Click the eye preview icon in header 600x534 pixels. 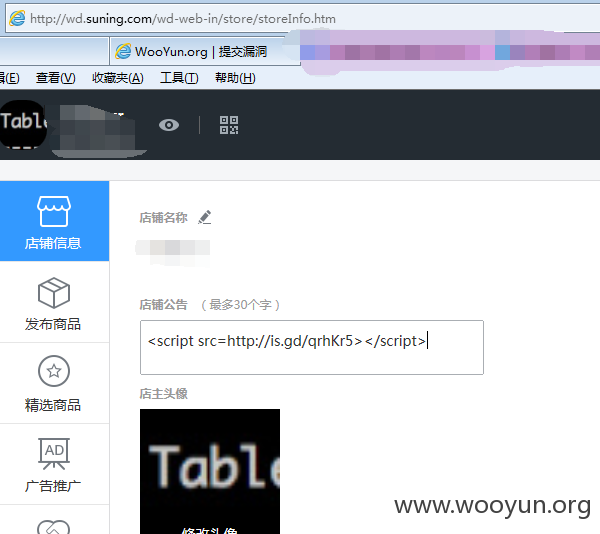169,125
